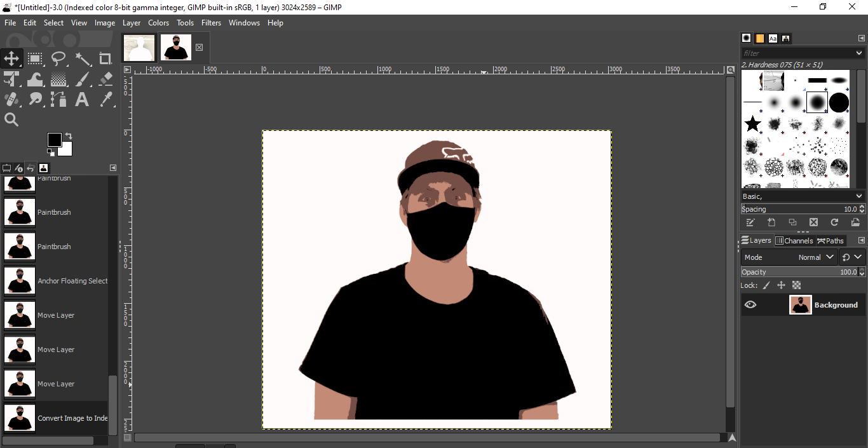868x448 pixels.
Task: Click the Duplicate brush button
Action: [x=792, y=222]
